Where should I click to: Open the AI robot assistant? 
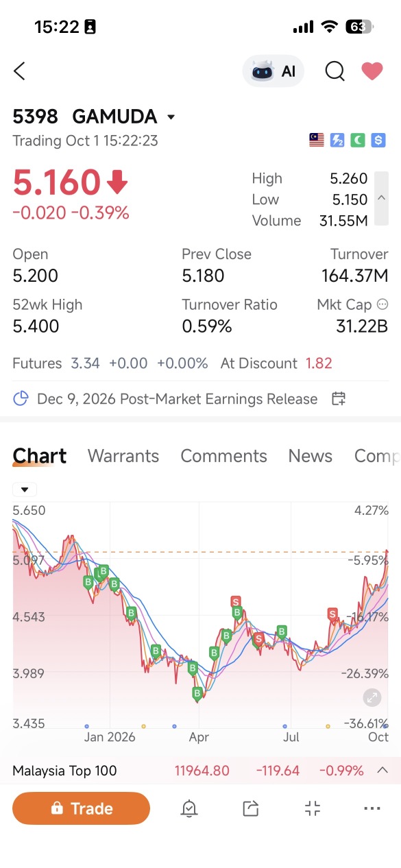(x=273, y=71)
